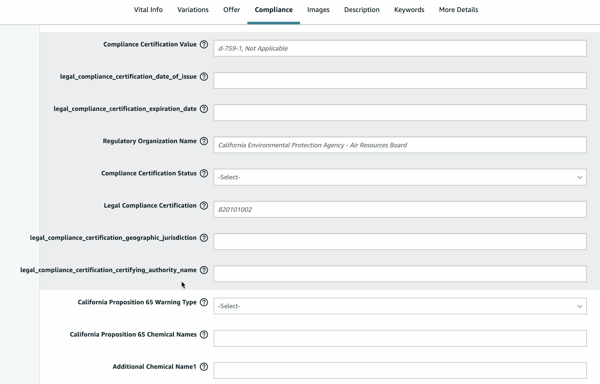
Task: Click the 'Additional Chemical Name1' label
Action: 154,366
